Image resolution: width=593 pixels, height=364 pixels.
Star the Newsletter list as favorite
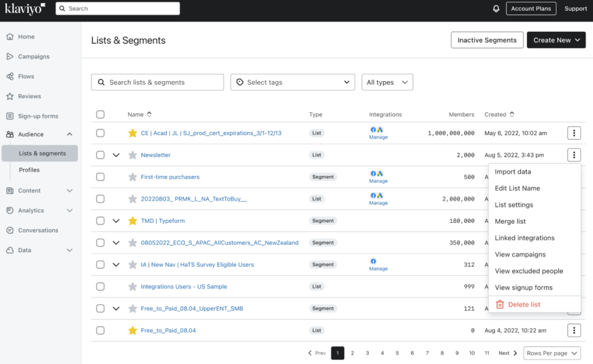click(x=133, y=155)
